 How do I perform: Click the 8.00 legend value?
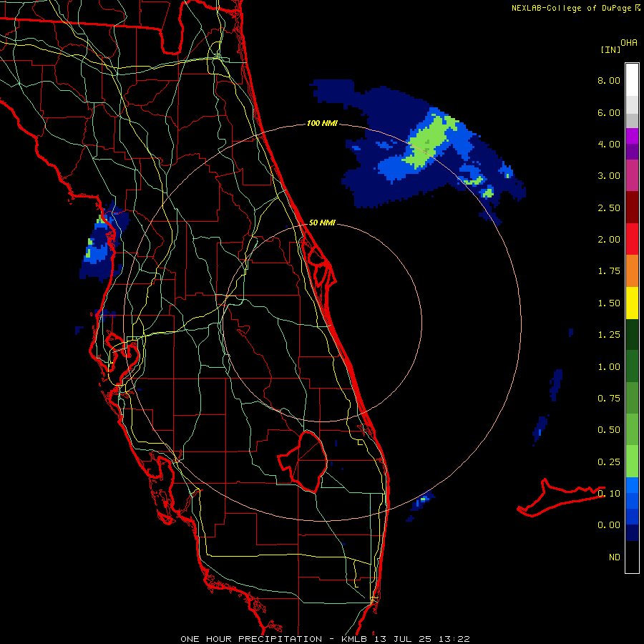(x=609, y=80)
